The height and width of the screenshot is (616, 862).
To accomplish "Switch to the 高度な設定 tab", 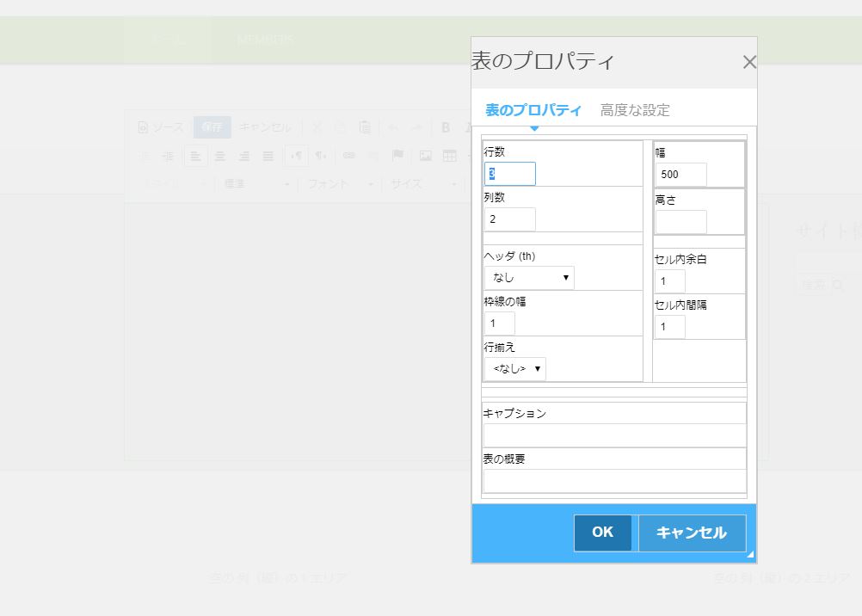I will [634, 110].
